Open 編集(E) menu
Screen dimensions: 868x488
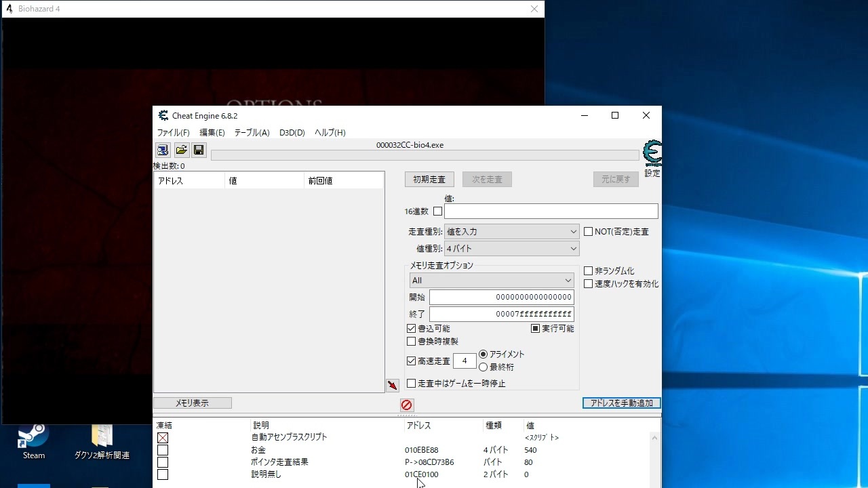point(212,133)
